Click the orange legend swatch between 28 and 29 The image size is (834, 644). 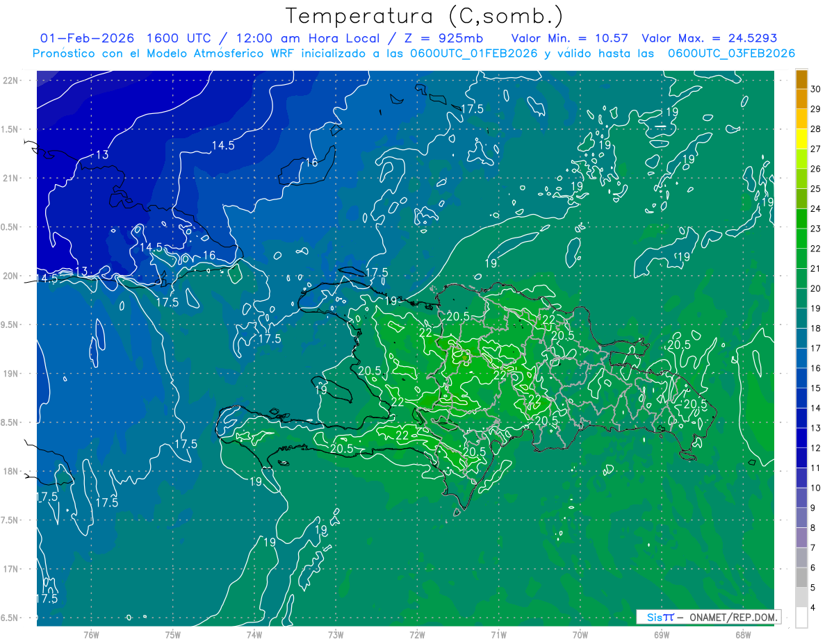[801, 119]
